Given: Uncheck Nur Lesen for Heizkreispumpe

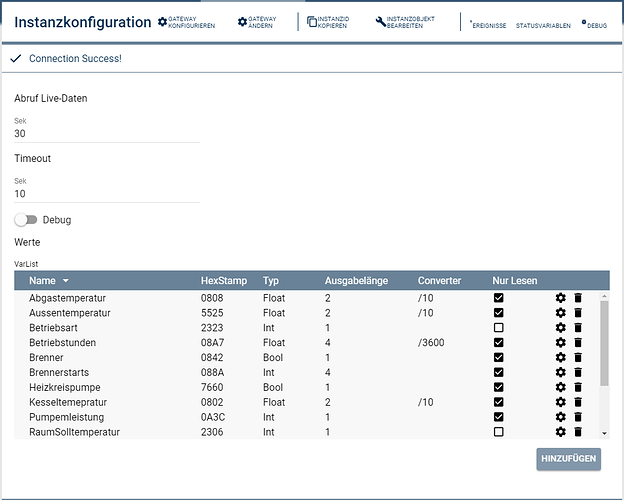Looking at the screenshot, I should point(498,387).
